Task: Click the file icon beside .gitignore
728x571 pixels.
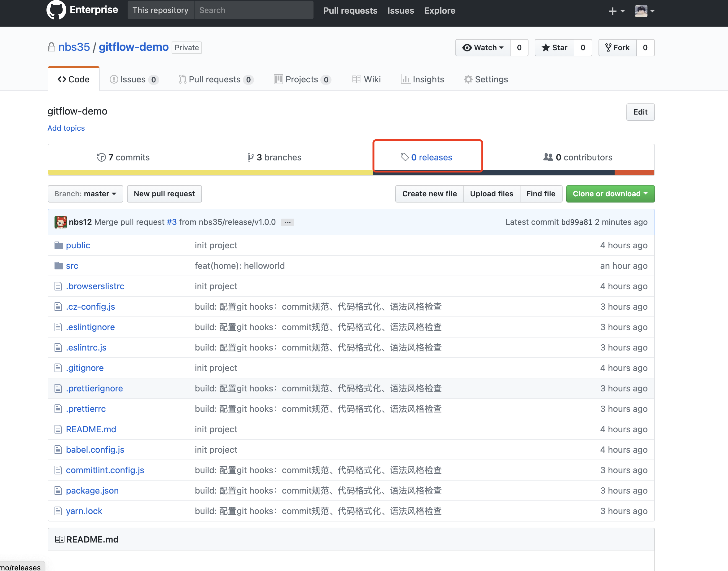Action: [x=58, y=368]
